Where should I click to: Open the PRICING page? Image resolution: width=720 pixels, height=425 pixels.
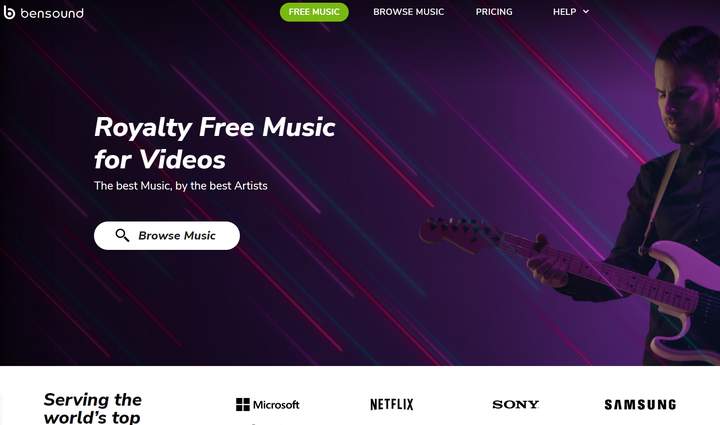pos(494,12)
